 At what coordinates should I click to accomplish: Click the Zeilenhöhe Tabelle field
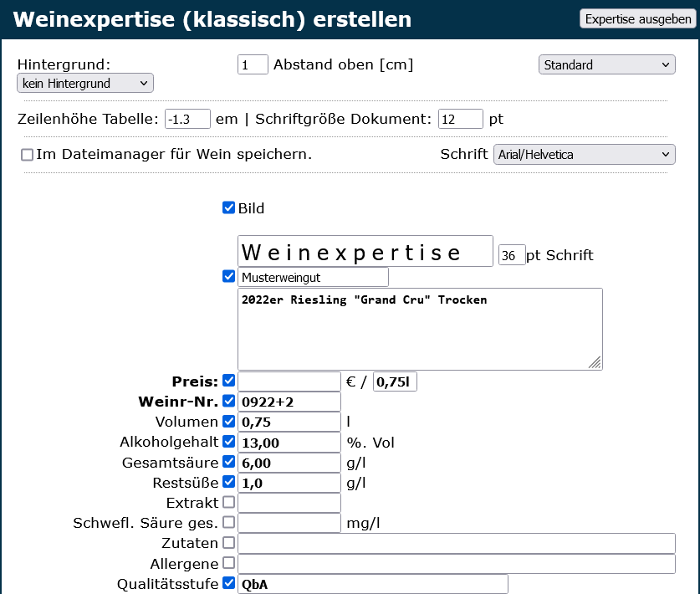(x=187, y=119)
